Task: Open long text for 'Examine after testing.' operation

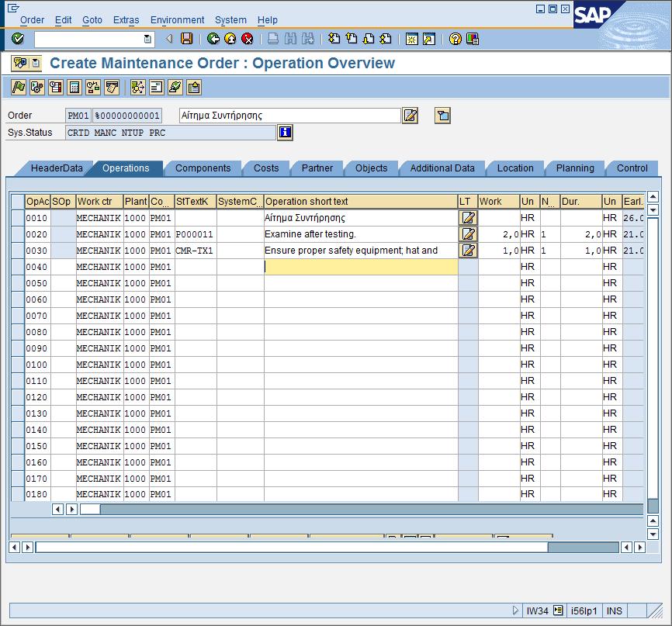Action: 468,234
